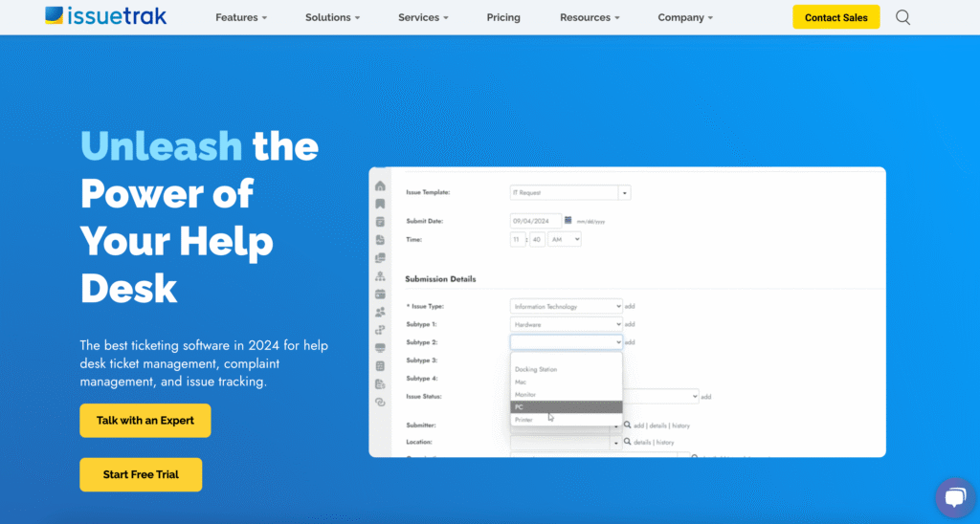The width and height of the screenshot is (980, 524).
Task: Click the grid calculator icon in demo sidebar
Action: (380, 366)
